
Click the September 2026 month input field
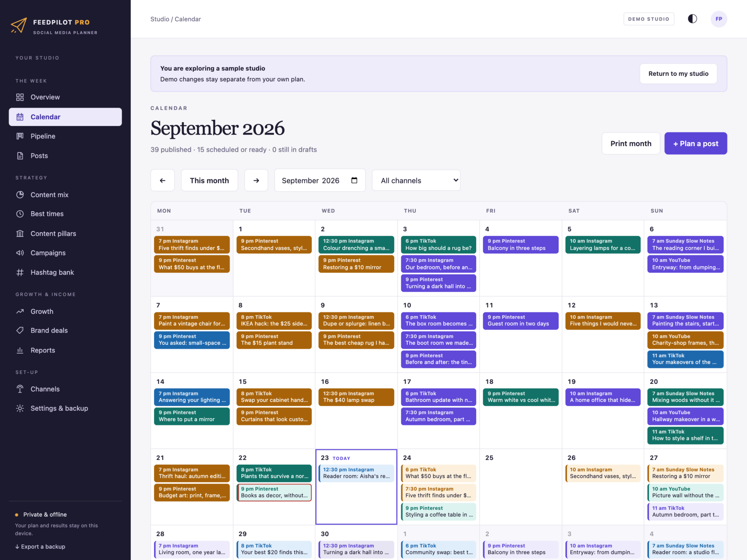(320, 180)
